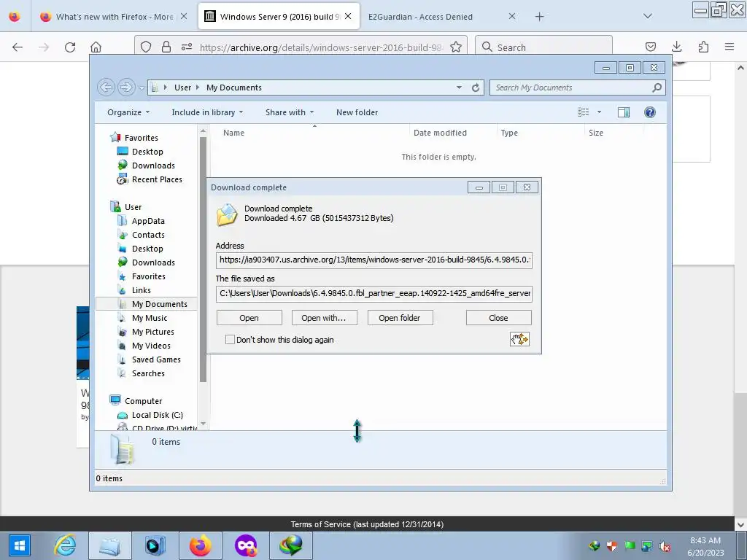This screenshot has width=747, height=560.
Task: Click Firefox back arrow in the toolbar
Action: (x=18, y=47)
